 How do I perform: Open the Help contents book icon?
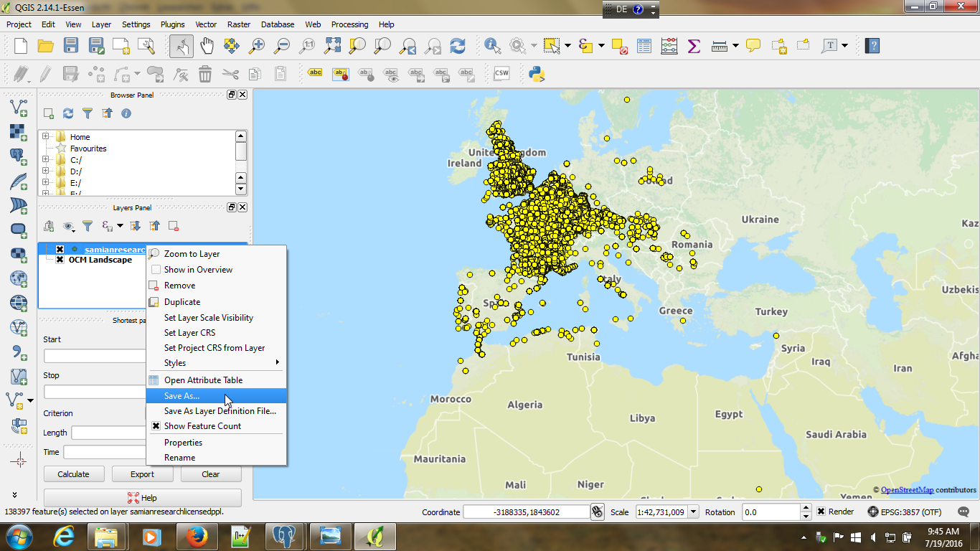(872, 46)
